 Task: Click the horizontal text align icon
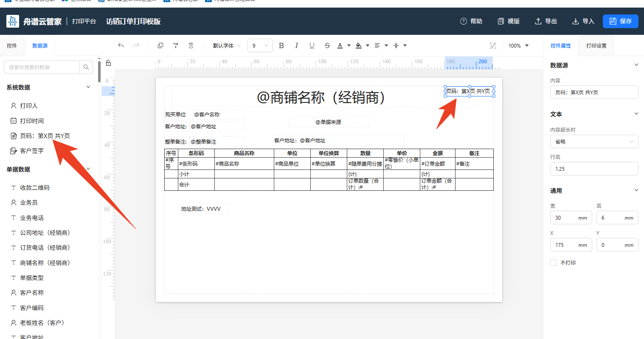click(377, 45)
